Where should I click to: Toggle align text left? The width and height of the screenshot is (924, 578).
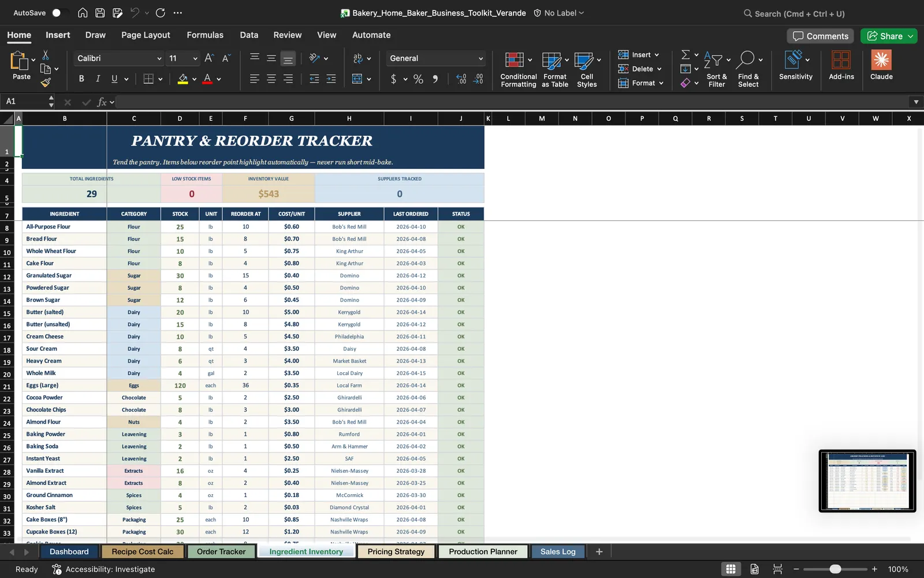(254, 79)
